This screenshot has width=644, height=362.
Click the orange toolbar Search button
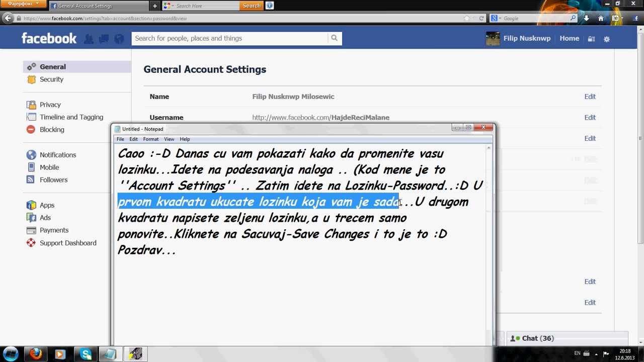(252, 6)
